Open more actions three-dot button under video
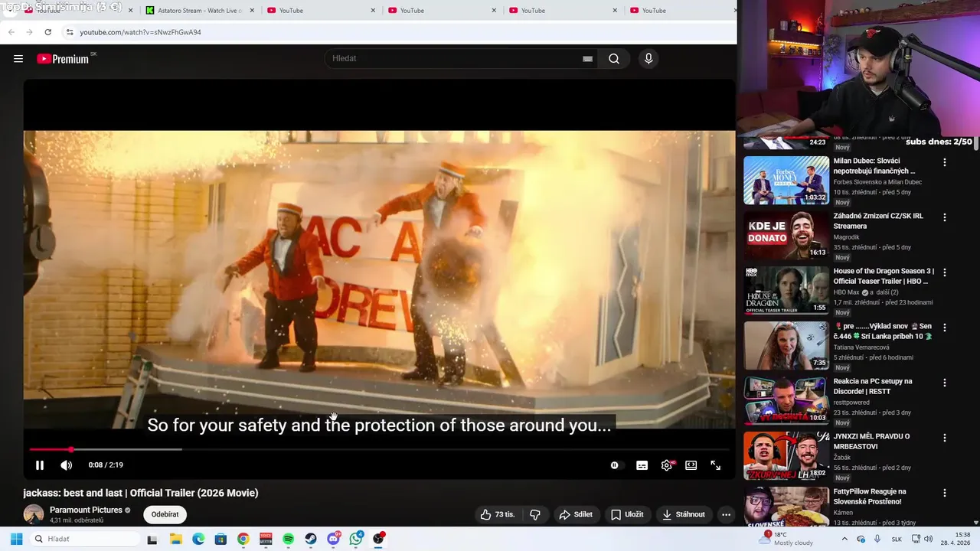Image resolution: width=980 pixels, height=551 pixels. click(x=726, y=514)
